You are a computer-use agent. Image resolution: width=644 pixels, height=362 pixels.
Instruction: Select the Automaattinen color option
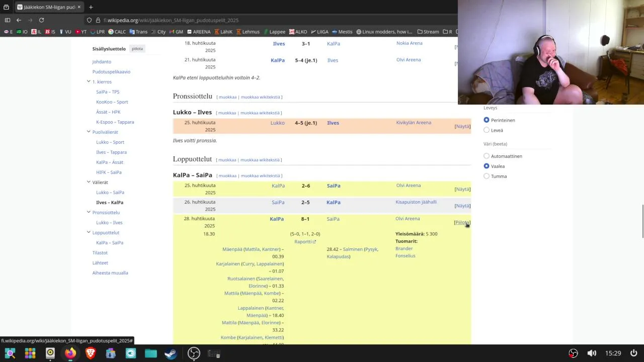tap(487, 156)
